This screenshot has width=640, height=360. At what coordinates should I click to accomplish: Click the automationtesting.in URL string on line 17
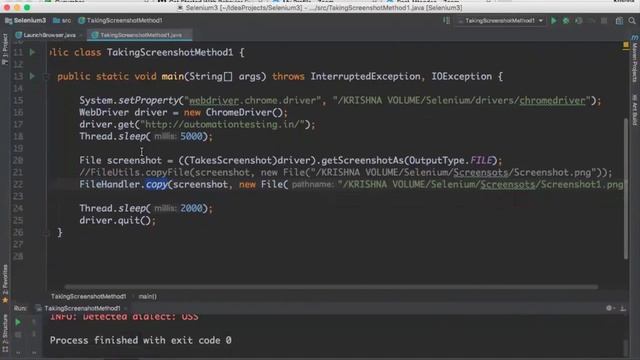tap(223, 124)
